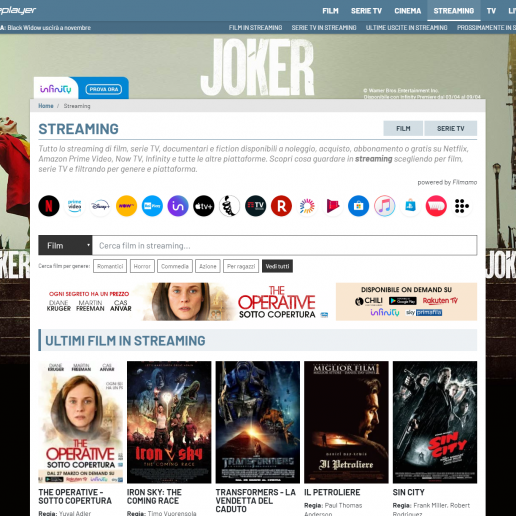Open the SIN CITY title link
The height and width of the screenshot is (516, 516).
(x=409, y=492)
